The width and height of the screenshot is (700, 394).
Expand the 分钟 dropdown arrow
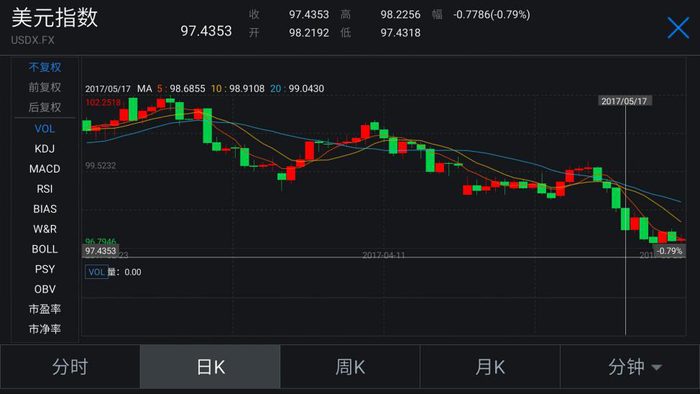(656, 368)
